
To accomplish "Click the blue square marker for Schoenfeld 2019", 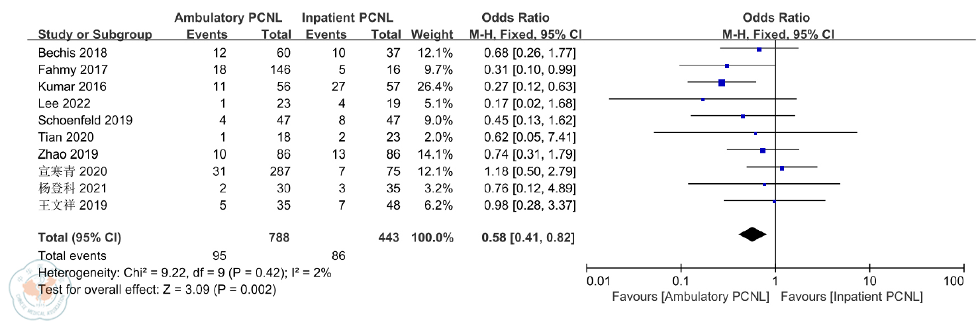I will (x=743, y=116).
